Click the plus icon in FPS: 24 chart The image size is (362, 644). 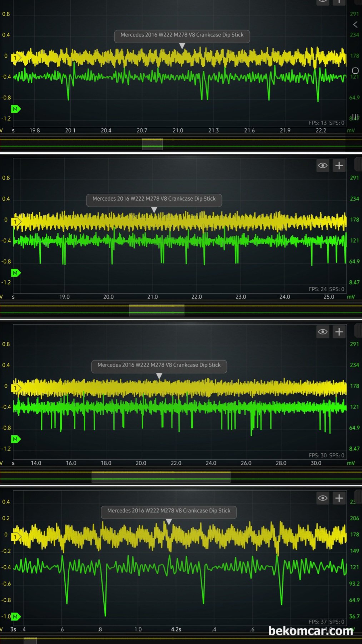click(x=339, y=166)
